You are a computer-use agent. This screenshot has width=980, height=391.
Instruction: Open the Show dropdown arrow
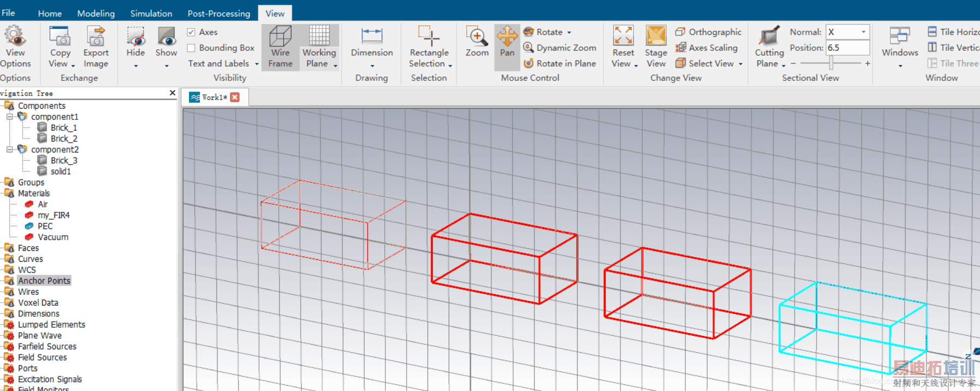coord(166,66)
